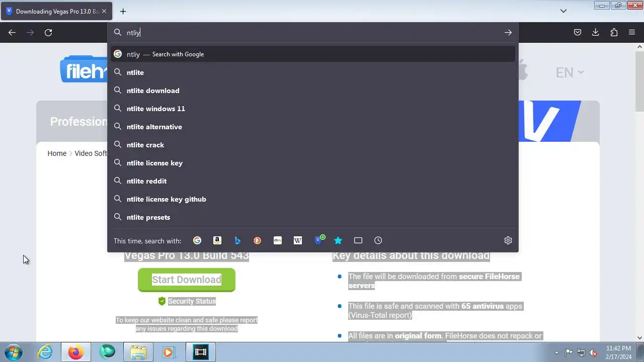This screenshot has height=362, width=644.
Task: Click the Go arrow in the address bar
Action: tap(508, 33)
